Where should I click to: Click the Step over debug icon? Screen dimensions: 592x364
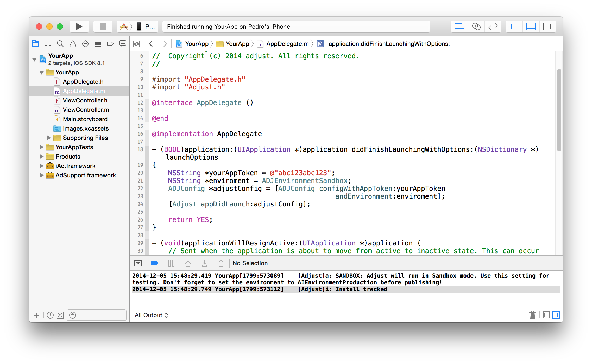point(188,263)
